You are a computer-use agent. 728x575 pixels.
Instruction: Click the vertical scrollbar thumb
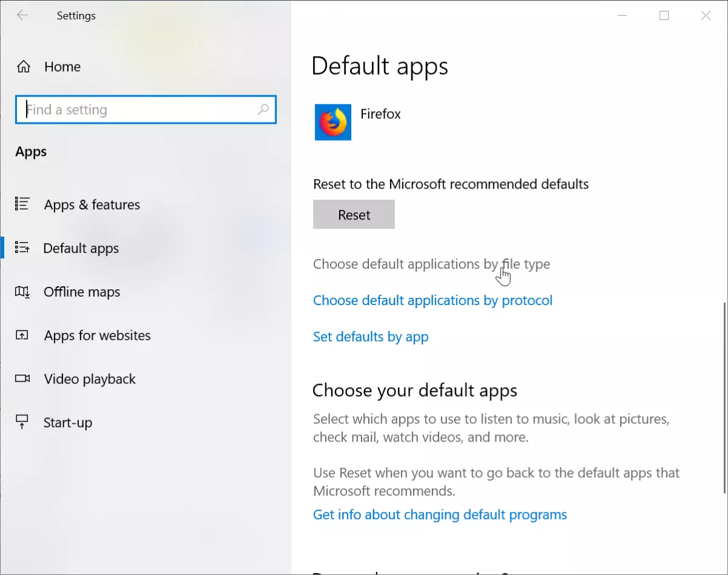pyautogui.click(x=724, y=398)
